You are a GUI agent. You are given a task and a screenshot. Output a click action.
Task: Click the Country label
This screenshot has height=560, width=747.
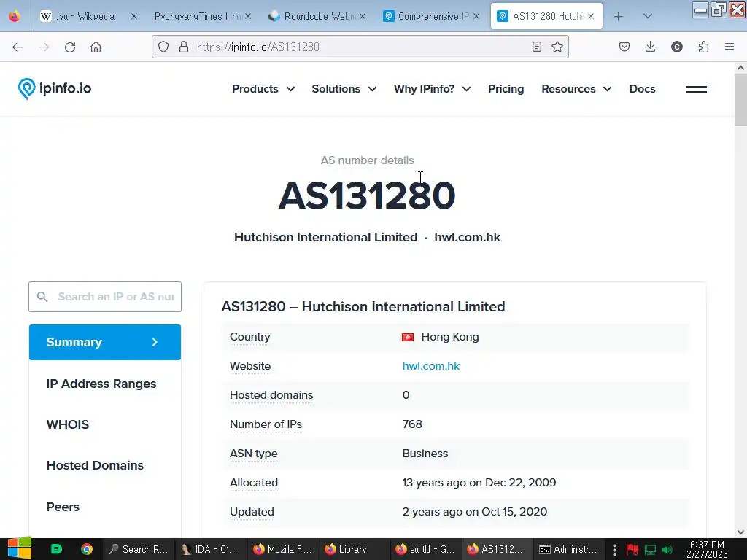pos(249,337)
